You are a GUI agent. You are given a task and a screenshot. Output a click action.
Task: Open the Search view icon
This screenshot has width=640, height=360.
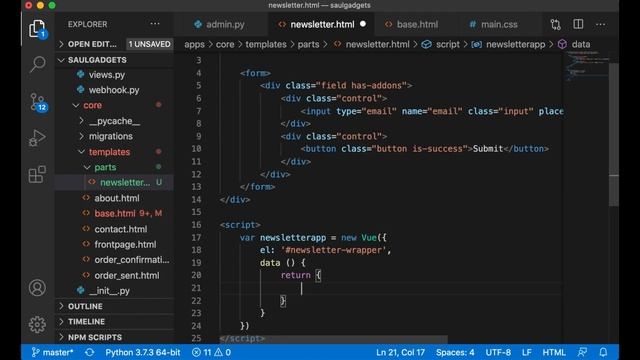coord(37,64)
